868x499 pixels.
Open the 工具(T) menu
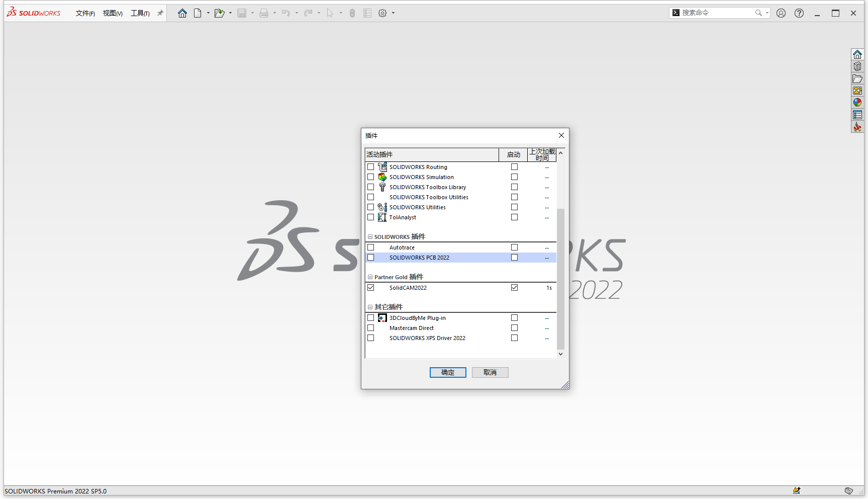tap(140, 13)
